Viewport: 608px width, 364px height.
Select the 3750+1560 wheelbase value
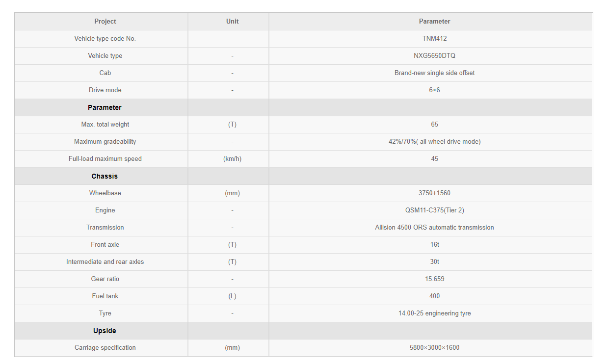(434, 193)
